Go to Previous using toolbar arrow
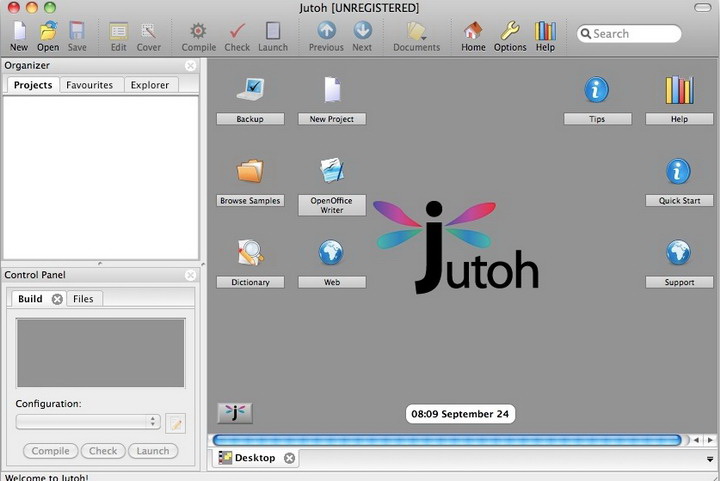Viewport: 720px width, 481px height. click(326, 30)
